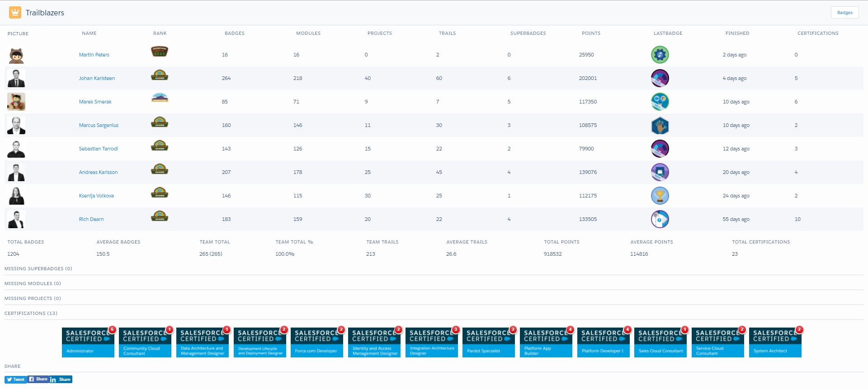Select the System Architect certification
The image size is (868, 389).
click(x=775, y=342)
